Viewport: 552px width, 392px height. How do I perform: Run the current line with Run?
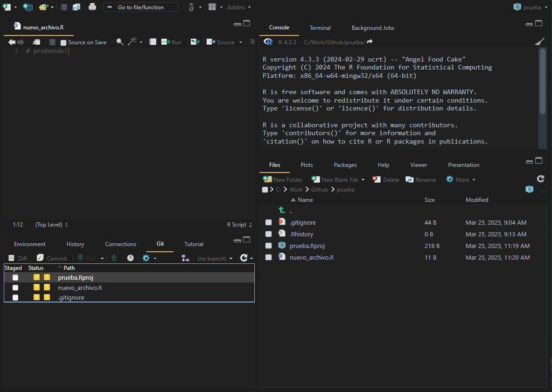(171, 42)
